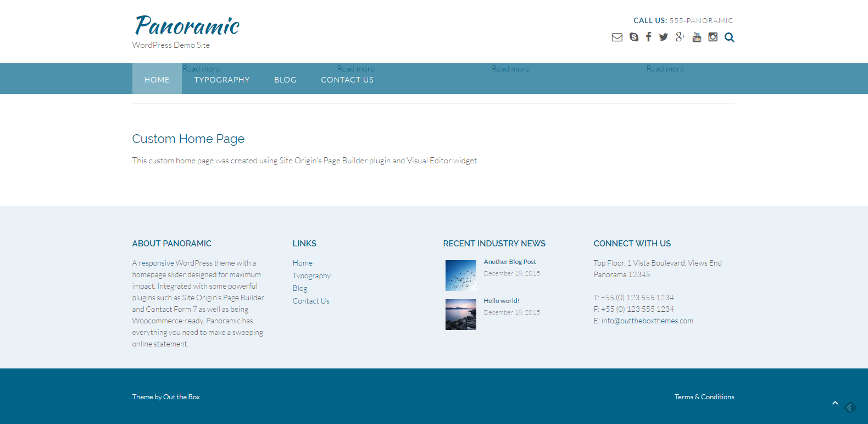The width and height of the screenshot is (868, 424).
Task: Open the flying birds post thumbnail
Action: pyautogui.click(x=460, y=276)
